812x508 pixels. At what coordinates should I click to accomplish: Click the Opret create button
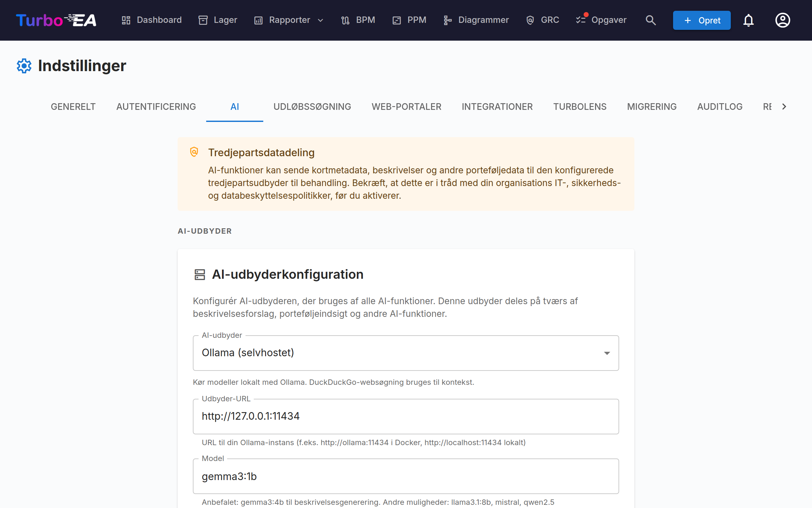click(702, 20)
